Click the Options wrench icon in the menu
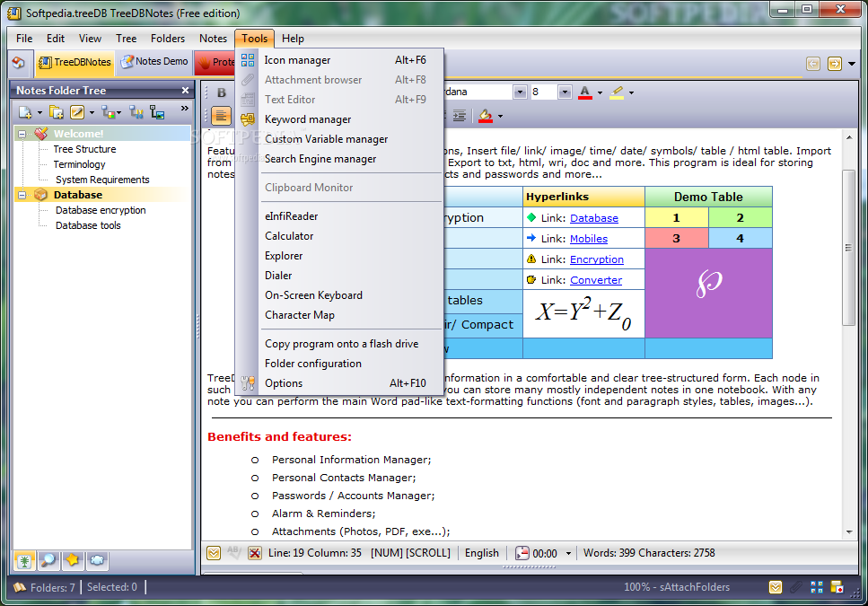The width and height of the screenshot is (868, 606). (x=248, y=383)
